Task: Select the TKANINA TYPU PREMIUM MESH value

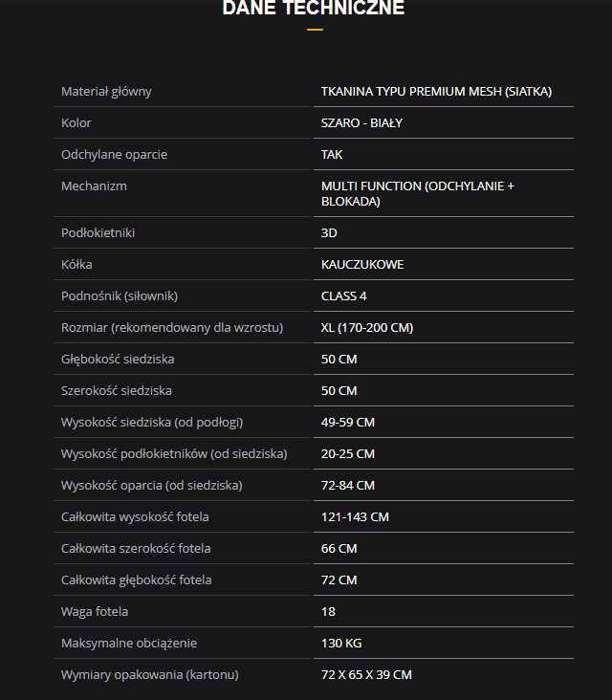Action: (436, 92)
